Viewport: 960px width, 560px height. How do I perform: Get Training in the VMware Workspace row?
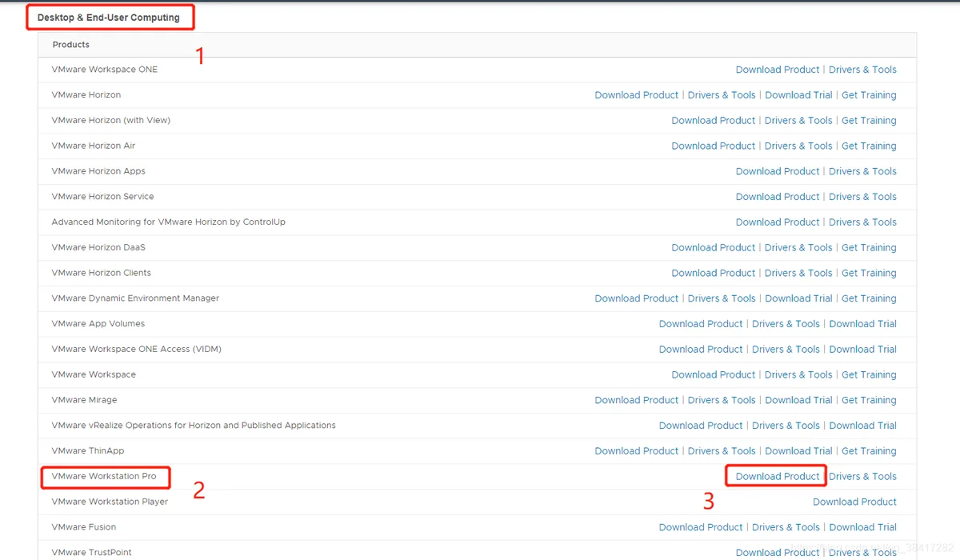tap(869, 374)
